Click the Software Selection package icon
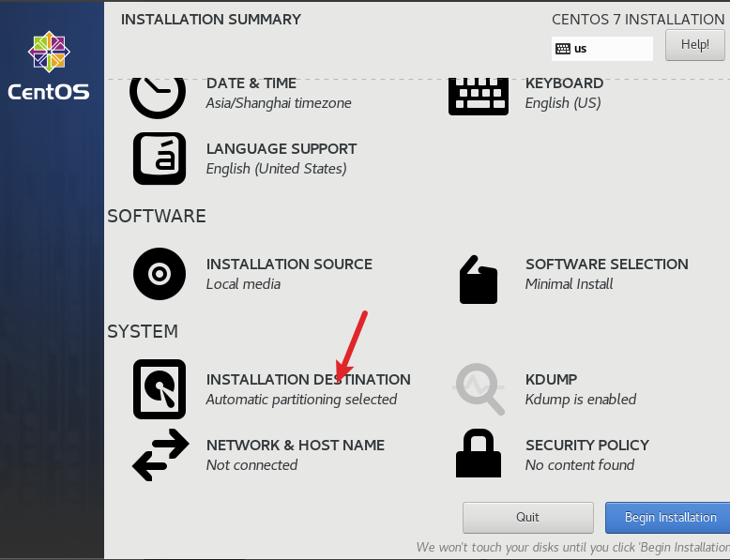The image size is (730, 560). (479, 280)
